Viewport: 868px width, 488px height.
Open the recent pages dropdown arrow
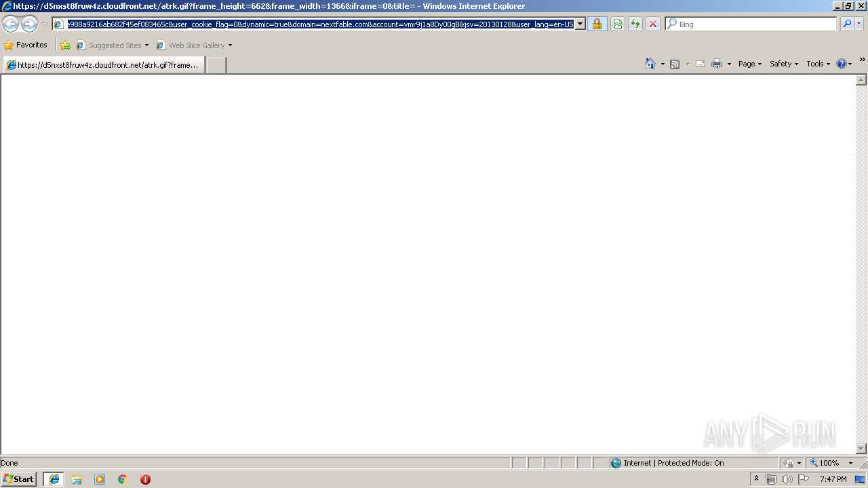click(x=44, y=24)
